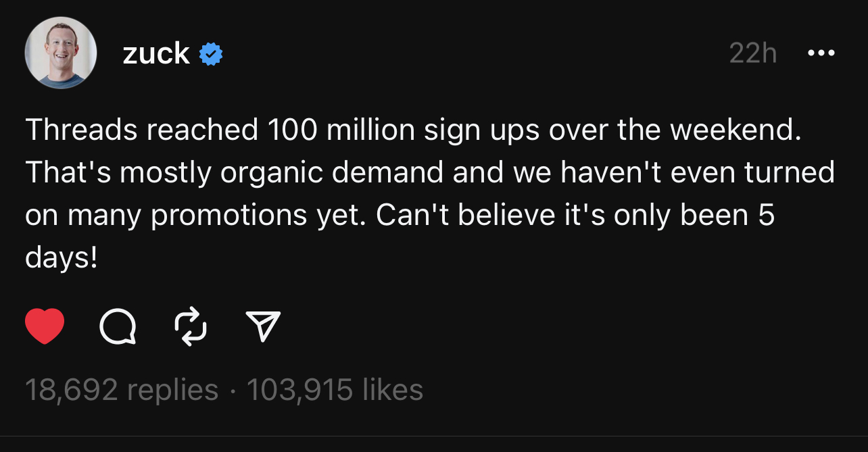Open the three-dot more options menu

[821, 53]
